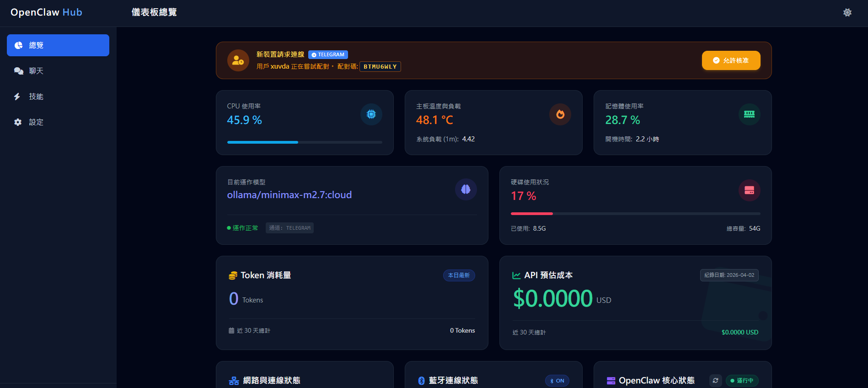Click the system load value 4.42
This screenshot has height=388, width=868.
(468, 139)
